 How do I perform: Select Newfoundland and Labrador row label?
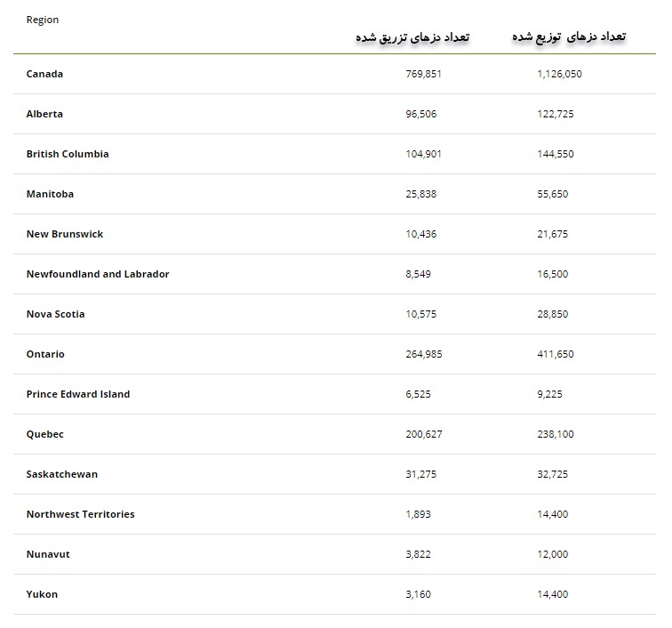point(98,274)
